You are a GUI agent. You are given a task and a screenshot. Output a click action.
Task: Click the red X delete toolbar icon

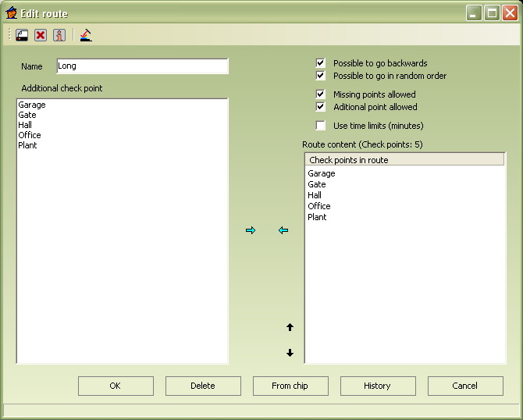[41, 35]
